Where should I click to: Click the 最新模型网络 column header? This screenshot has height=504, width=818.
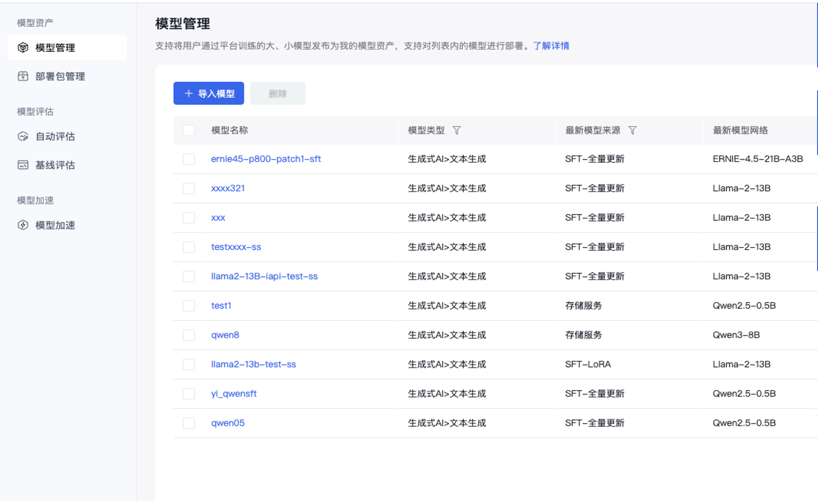click(740, 130)
